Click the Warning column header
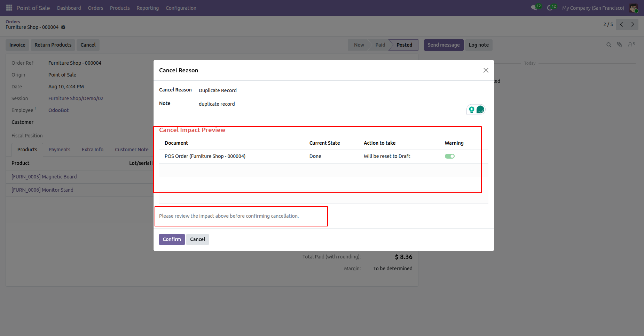644x336 pixels. (454, 143)
